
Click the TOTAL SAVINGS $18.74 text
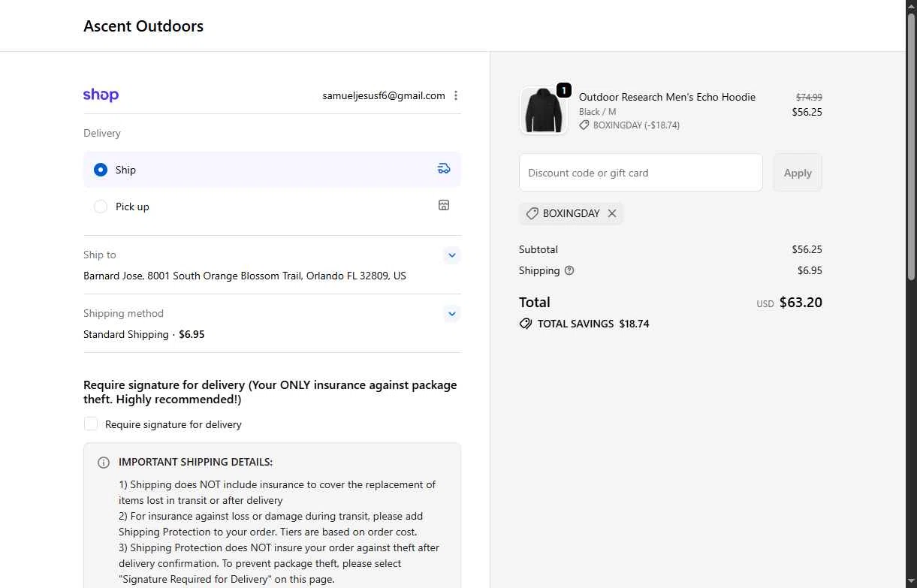click(x=593, y=324)
